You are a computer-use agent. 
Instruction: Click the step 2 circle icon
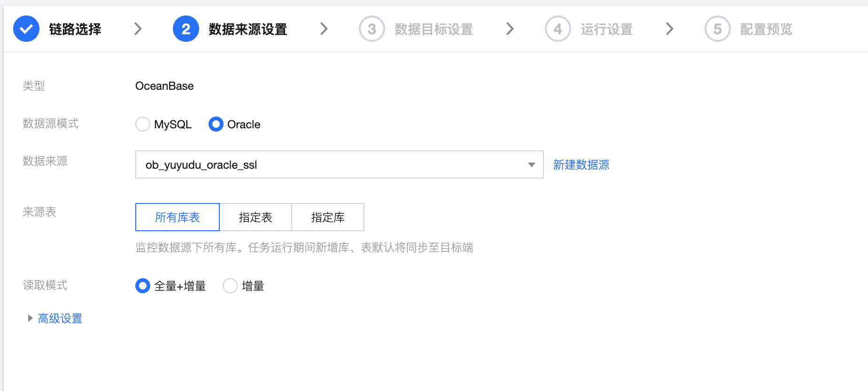coord(186,29)
